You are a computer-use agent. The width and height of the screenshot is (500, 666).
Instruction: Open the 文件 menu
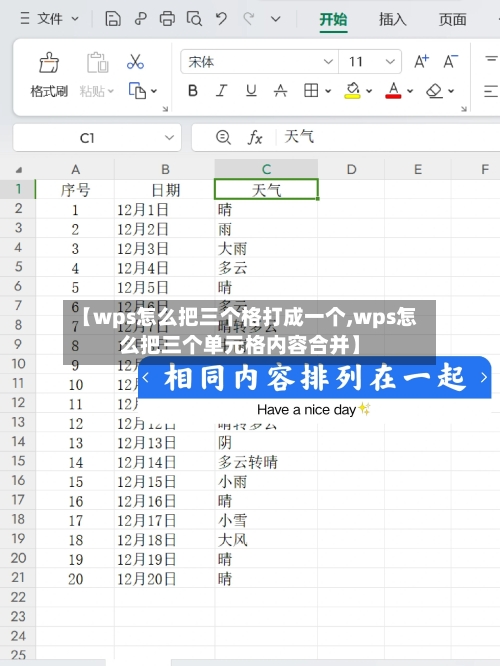(50, 19)
